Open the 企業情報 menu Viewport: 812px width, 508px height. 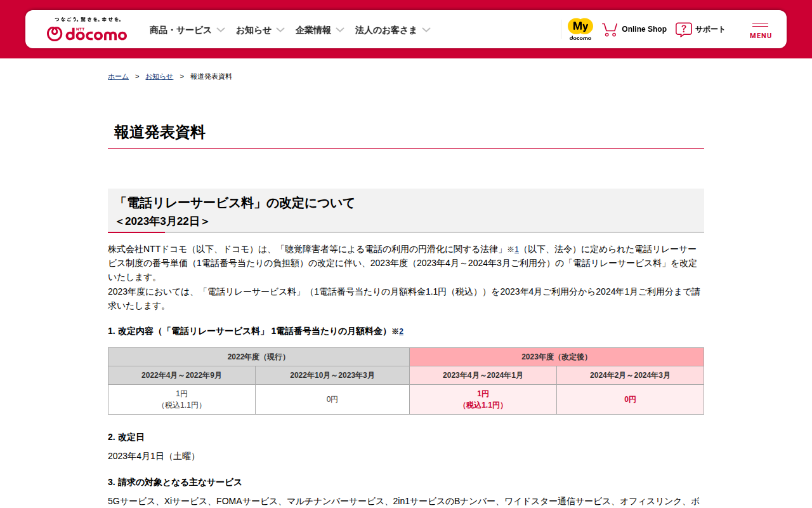click(313, 30)
